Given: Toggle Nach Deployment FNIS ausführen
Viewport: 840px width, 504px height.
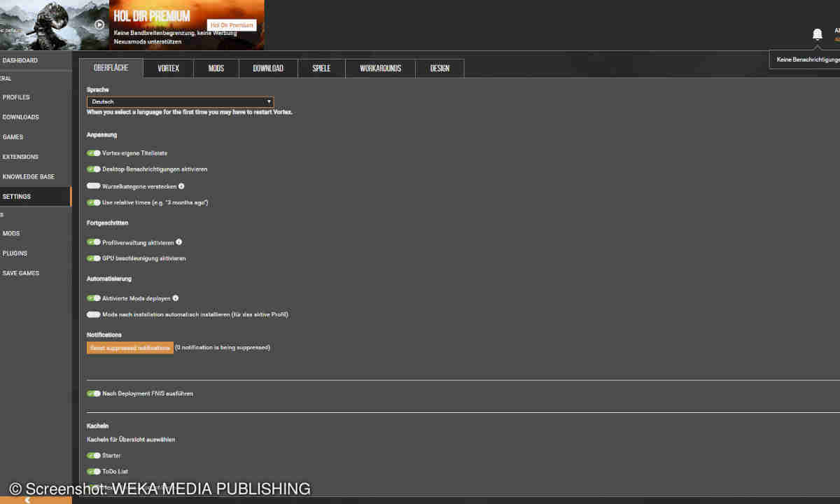Looking at the screenshot, I should 94,393.
